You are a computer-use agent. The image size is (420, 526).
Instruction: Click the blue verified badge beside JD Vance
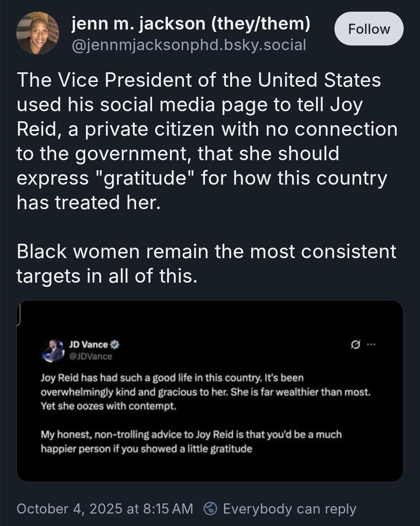pos(115,344)
